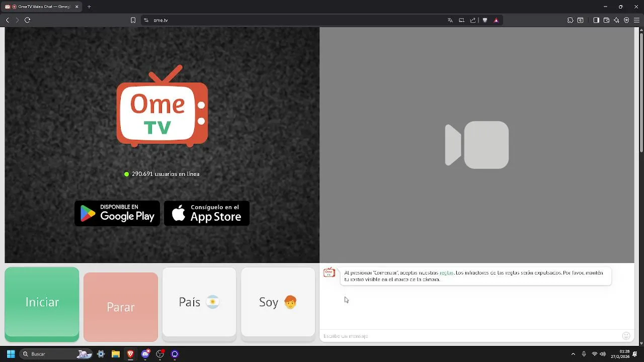Open the Google Play download badge

click(x=117, y=213)
